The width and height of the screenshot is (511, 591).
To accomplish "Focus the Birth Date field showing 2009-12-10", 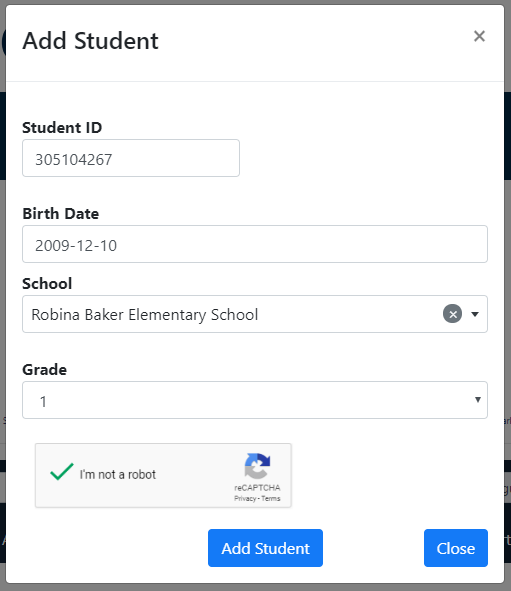I will pos(255,244).
